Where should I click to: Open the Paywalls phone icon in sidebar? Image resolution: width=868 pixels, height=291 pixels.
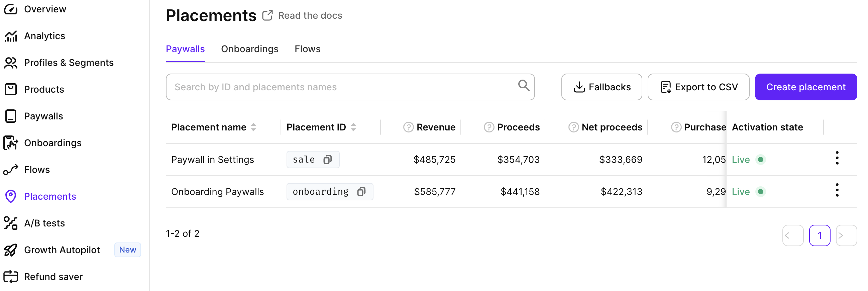click(11, 116)
